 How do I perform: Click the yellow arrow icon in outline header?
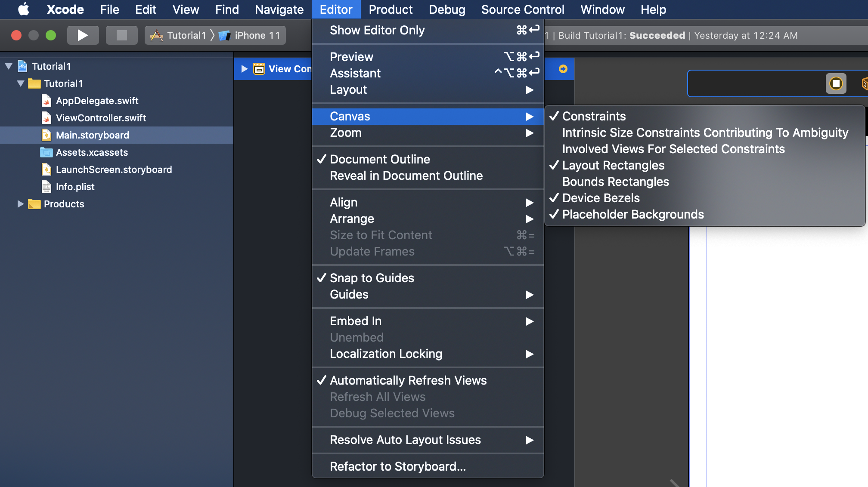click(563, 69)
